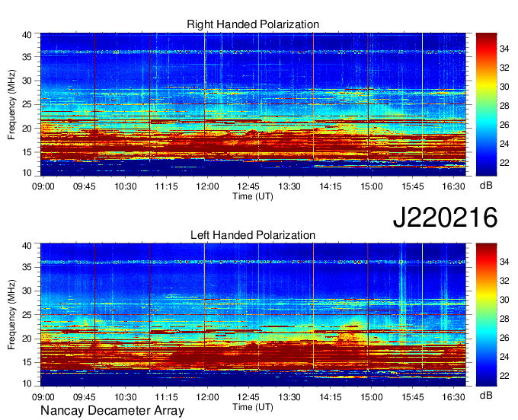Viewport: 518px width, 420px height.
Task: Select "40" MHz tick on Left Handed frequency axis
Action: click(27, 245)
